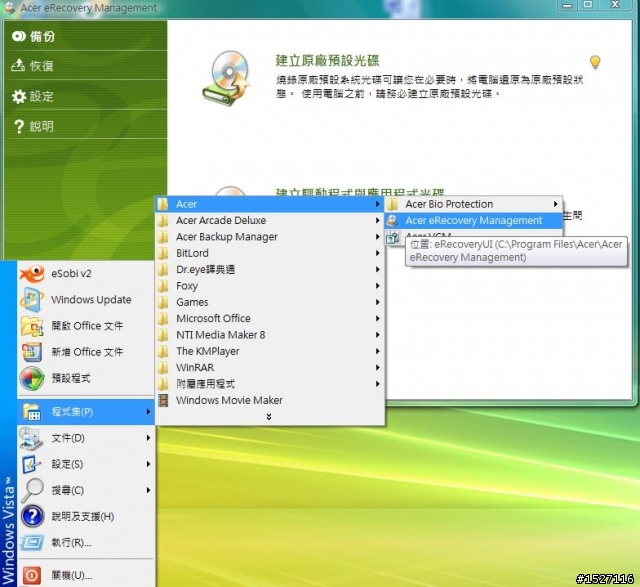640x587 pixels.
Task: Expand more programs with double chevron
Action: pyautogui.click(x=269, y=416)
